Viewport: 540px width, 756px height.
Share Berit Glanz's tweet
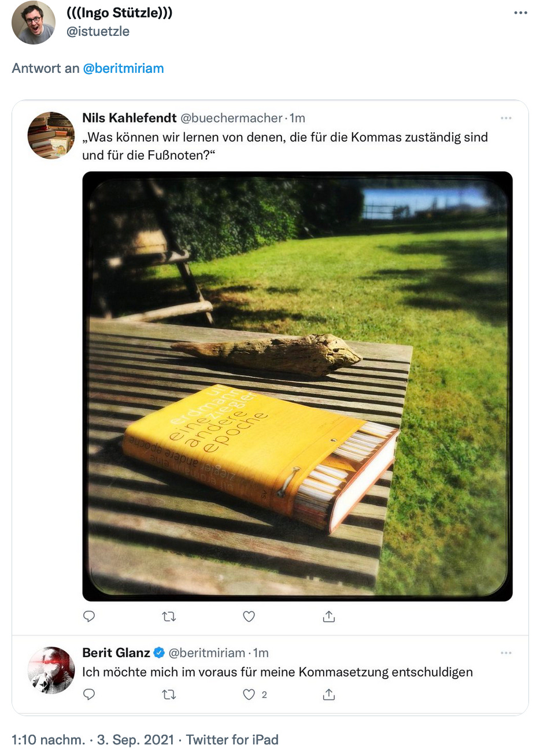coord(329,694)
